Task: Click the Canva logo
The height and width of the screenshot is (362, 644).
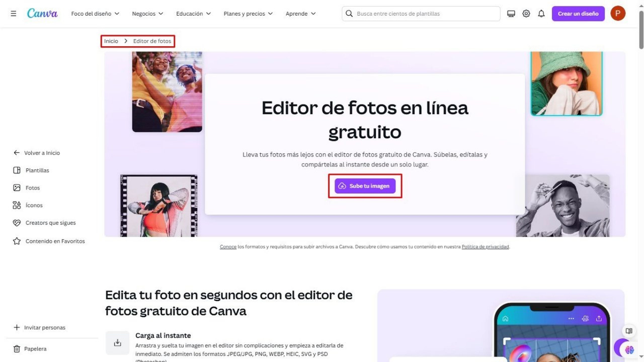Action: pos(42,13)
